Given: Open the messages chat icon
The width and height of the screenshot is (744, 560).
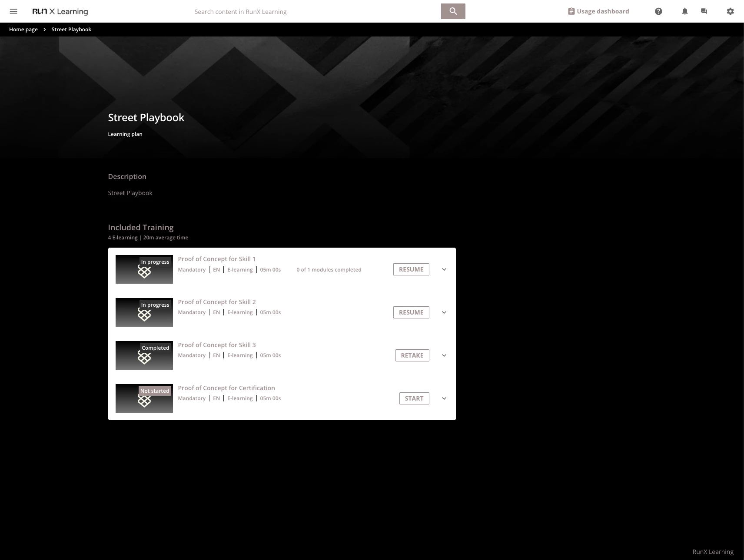Looking at the screenshot, I should (704, 11).
